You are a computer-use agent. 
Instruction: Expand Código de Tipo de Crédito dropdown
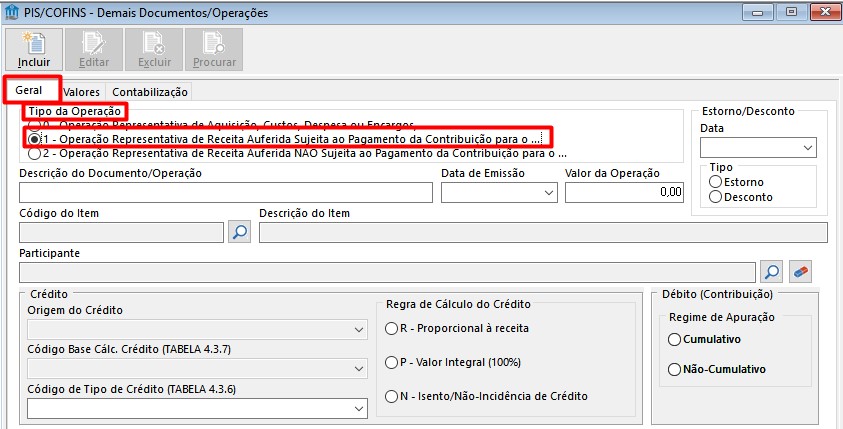point(359,409)
